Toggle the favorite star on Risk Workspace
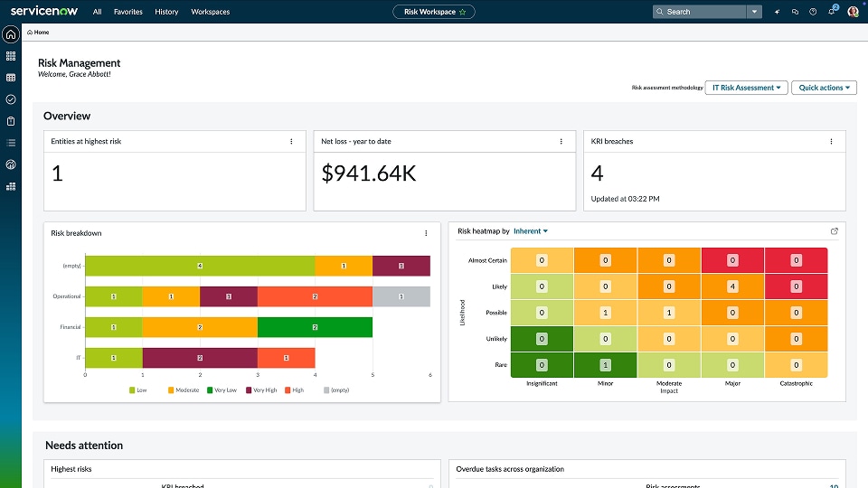This screenshot has width=868, height=488. [463, 12]
